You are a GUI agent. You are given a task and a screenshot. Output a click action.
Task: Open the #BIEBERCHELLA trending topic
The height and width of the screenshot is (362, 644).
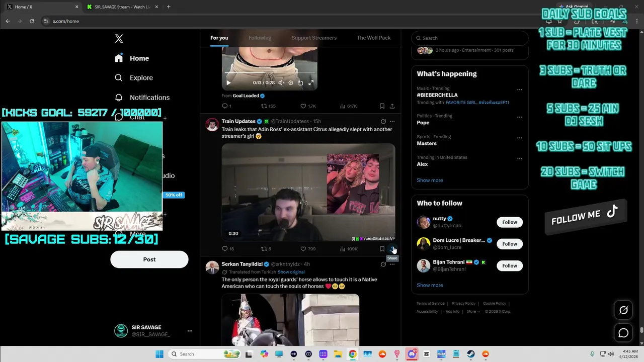click(437, 95)
